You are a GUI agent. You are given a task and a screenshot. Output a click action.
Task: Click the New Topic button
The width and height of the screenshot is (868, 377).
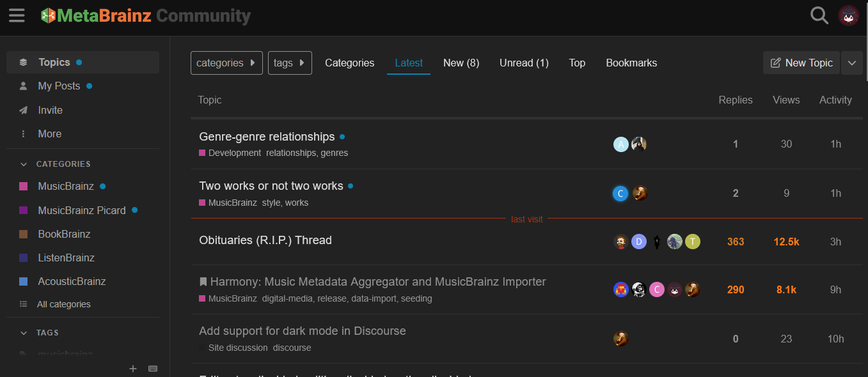pos(801,63)
